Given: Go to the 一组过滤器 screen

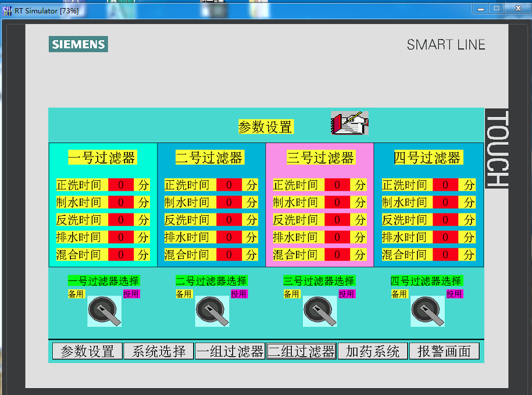Looking at the screenshot, I should point(230,351).
